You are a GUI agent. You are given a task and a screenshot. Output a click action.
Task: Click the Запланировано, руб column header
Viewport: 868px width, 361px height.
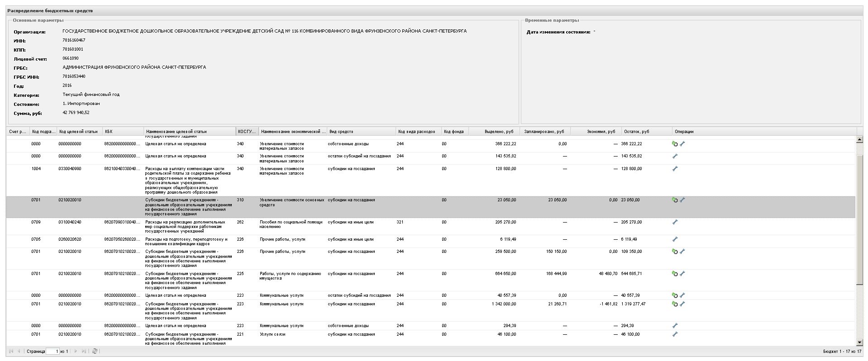pyautogui.click(x=545, y=132)
